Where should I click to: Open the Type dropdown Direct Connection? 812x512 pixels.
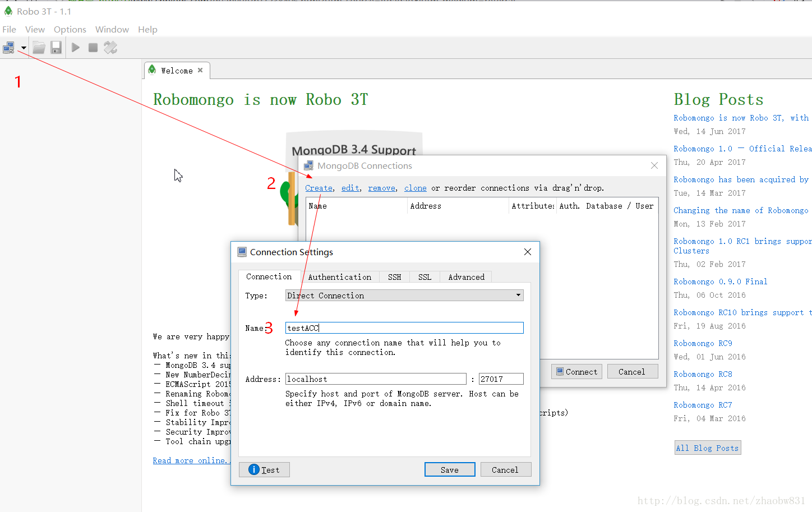click(x=404, y=296)
